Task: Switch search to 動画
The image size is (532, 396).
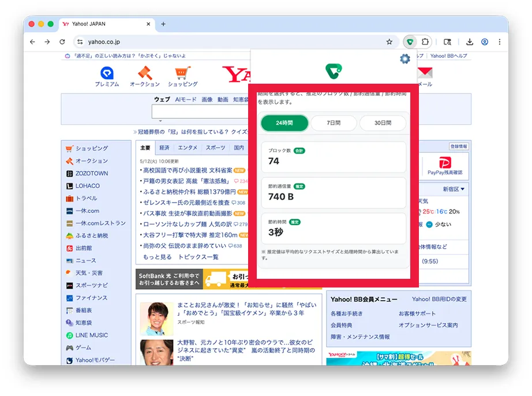Action: tap(223, 99)
